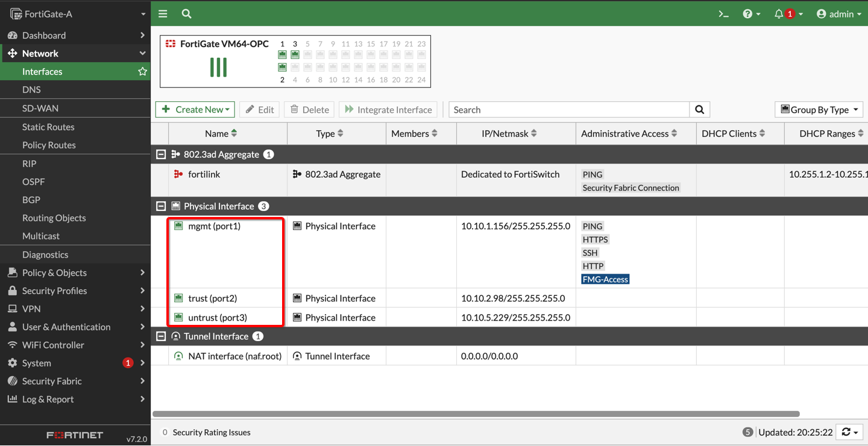
Task: Click port 1 in faceplate diagram
Action: pyautogui.click(x=282, y=55)
